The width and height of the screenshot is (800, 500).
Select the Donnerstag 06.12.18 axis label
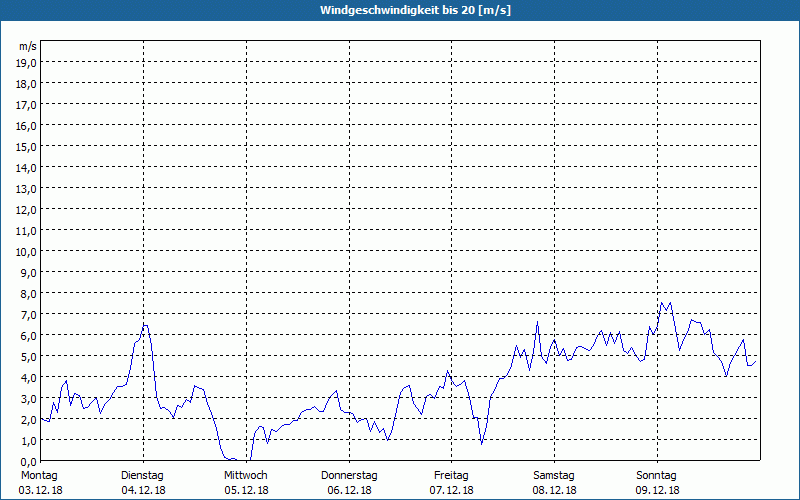(349, 483)
